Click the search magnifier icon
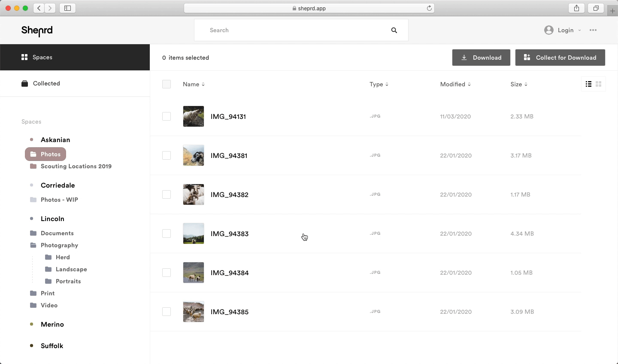 coord(394,30)
